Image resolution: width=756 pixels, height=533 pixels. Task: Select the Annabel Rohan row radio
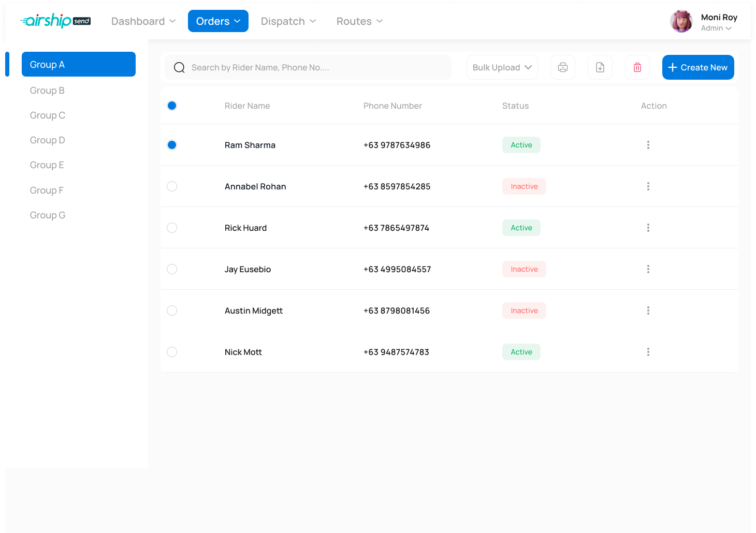point(172,186)
